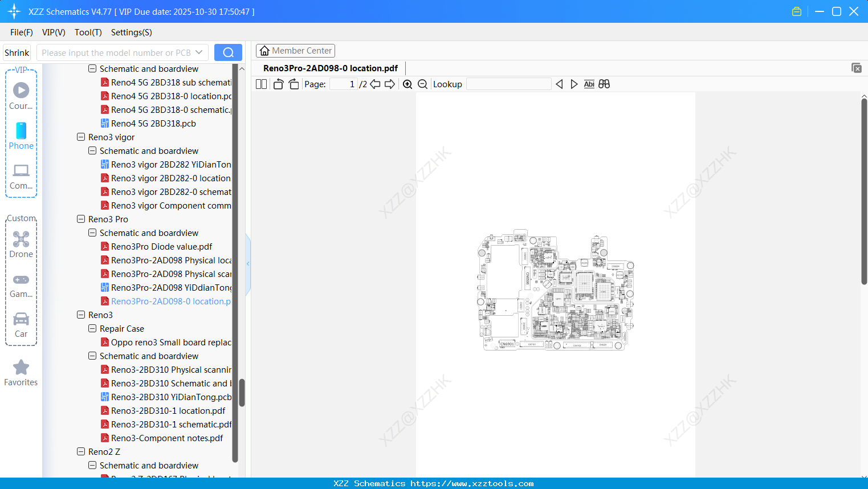
Task: Toggle two-page split view
Action: pyautogui.click(x=261, y=84)
